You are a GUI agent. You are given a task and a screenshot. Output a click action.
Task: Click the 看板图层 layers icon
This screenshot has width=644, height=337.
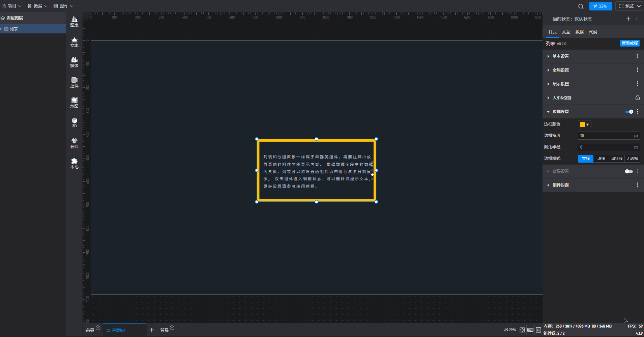[3, 18]
